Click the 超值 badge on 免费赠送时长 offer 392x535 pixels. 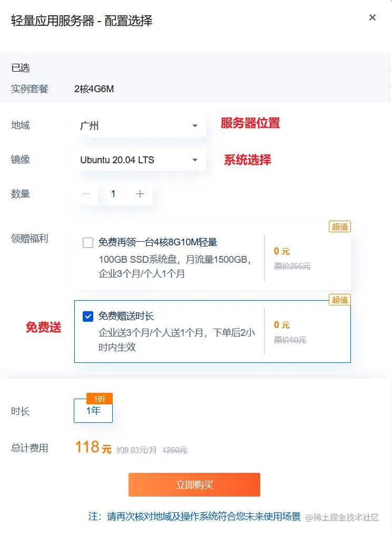339,300
